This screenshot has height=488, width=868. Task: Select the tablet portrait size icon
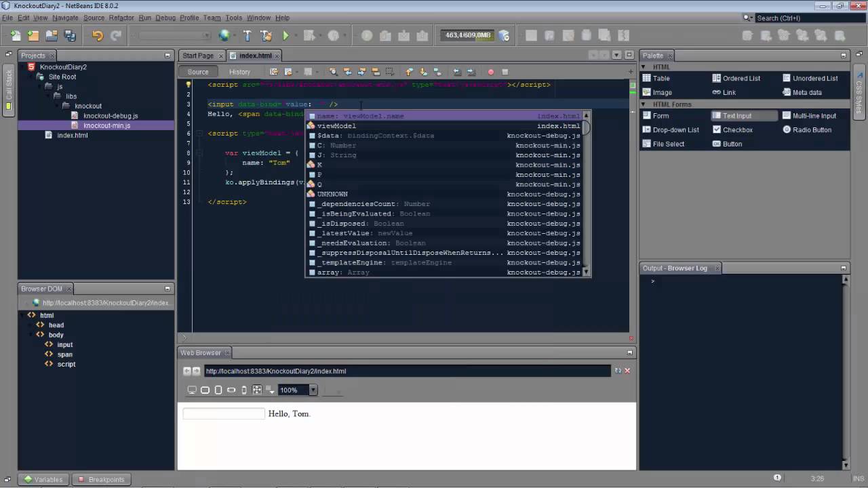pos(218,390)
